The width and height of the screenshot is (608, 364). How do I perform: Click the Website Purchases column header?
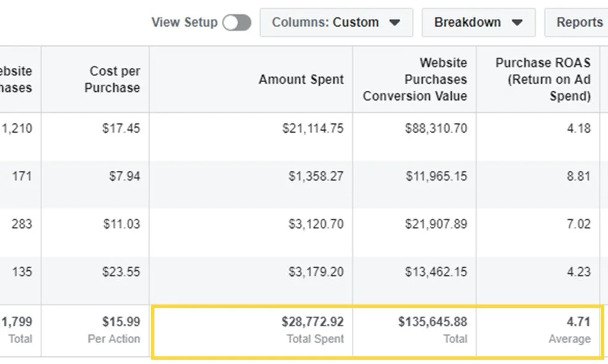coord(17,80)
